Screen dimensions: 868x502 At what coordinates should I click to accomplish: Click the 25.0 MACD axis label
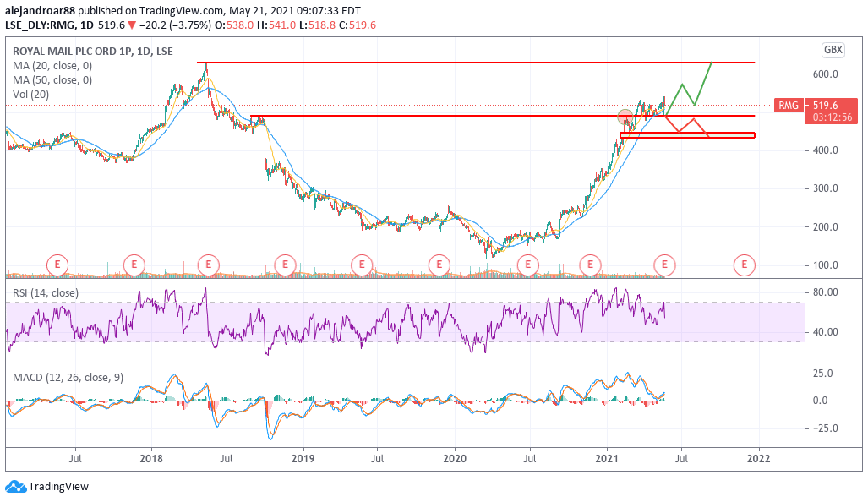[823, 373]
